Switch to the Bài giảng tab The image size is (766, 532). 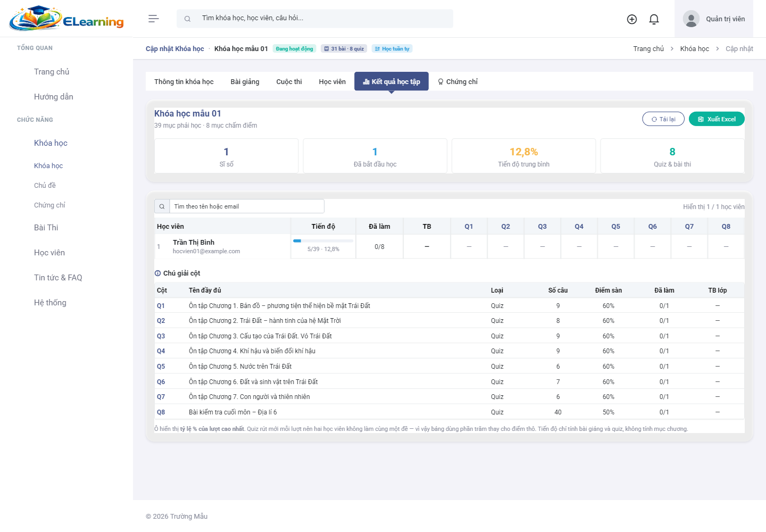tap(245, 82)
